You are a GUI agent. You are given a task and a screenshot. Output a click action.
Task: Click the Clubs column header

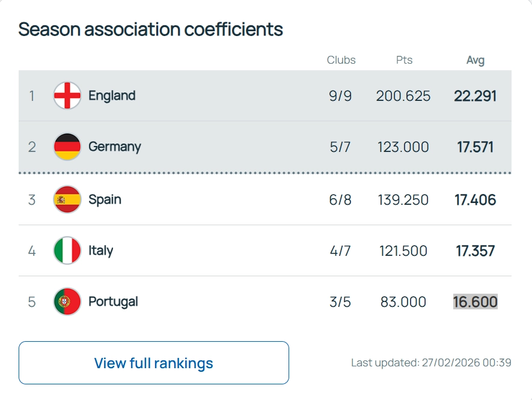(x=341, y=60)
